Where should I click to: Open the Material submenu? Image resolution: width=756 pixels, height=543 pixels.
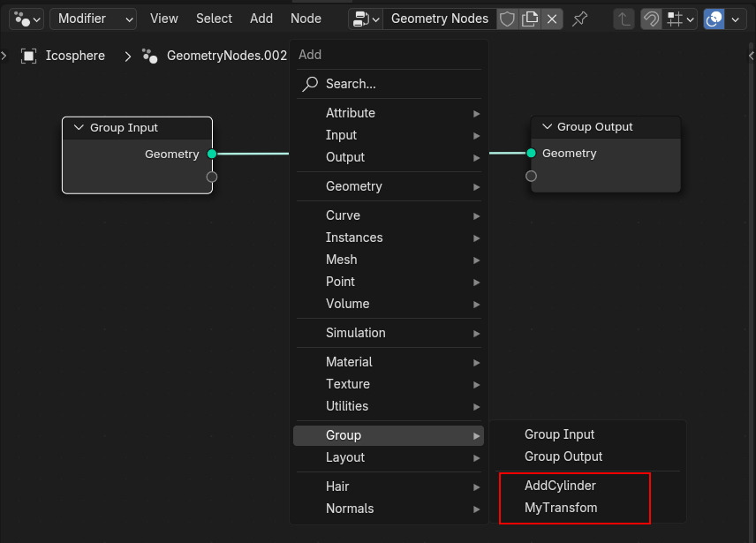(x=389, y=362)
